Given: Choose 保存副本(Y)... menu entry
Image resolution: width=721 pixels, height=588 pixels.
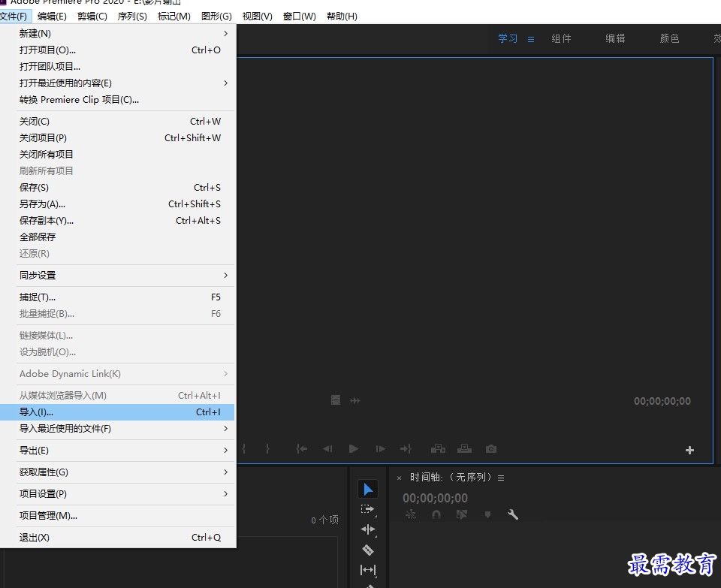Looking at the screenshot, I should pos(117,221).
